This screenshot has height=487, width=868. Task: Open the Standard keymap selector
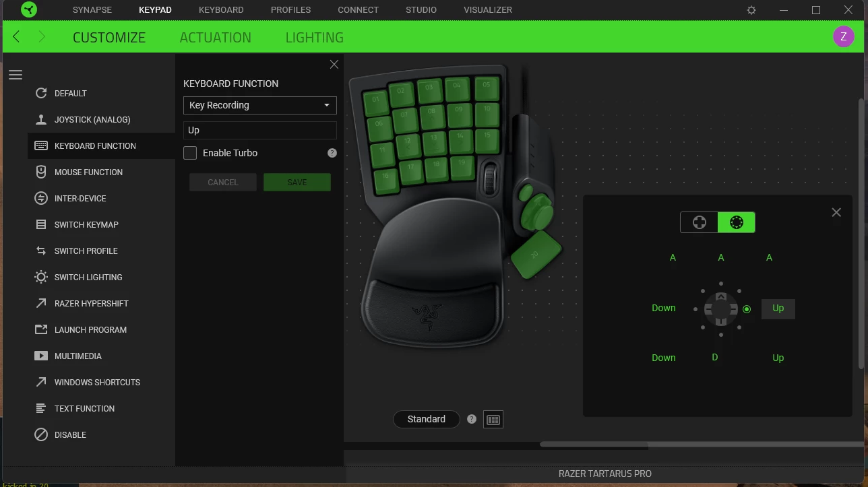tap(426, 419)
